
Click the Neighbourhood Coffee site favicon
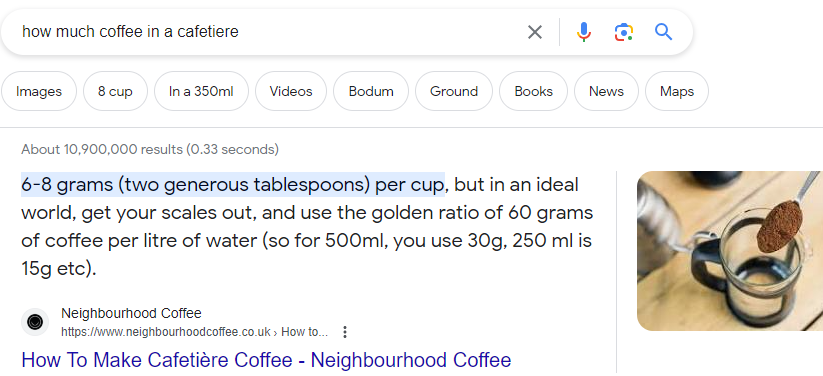click(x=35, y=322)
